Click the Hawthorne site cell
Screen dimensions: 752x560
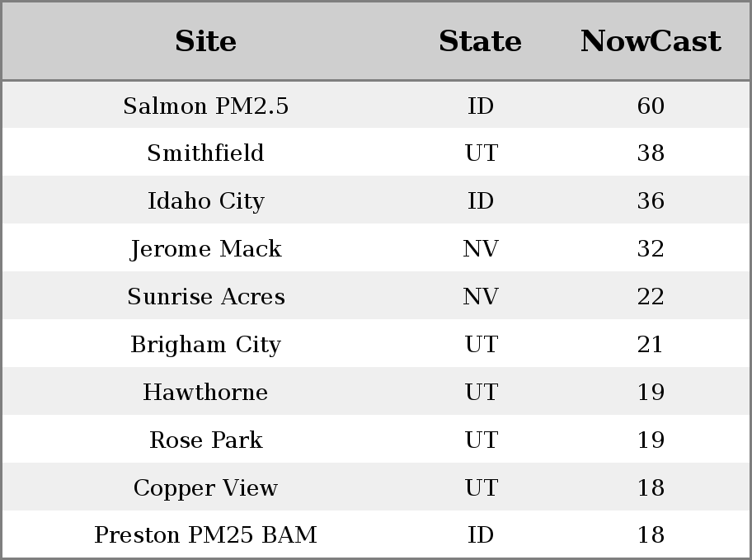(x=205, y=393)
